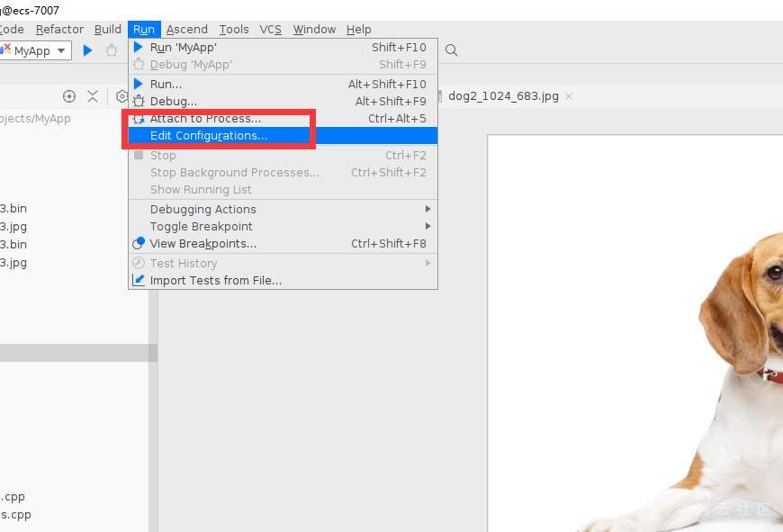The image size is (783, 532).
Task: Click the Debug bug icon in toolbar
Action: [112, 50]
